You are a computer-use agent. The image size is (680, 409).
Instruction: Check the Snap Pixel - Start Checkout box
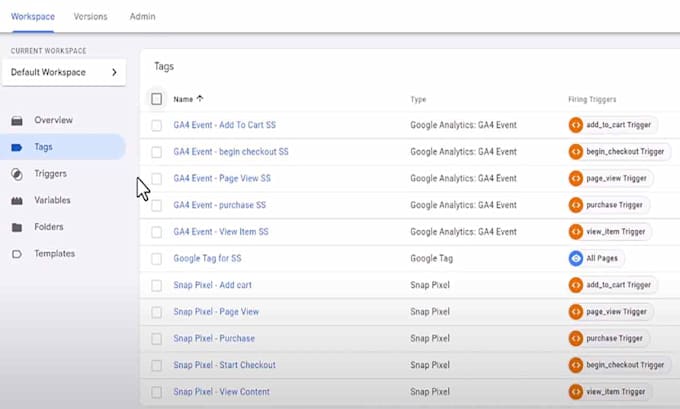coord(157,366)
